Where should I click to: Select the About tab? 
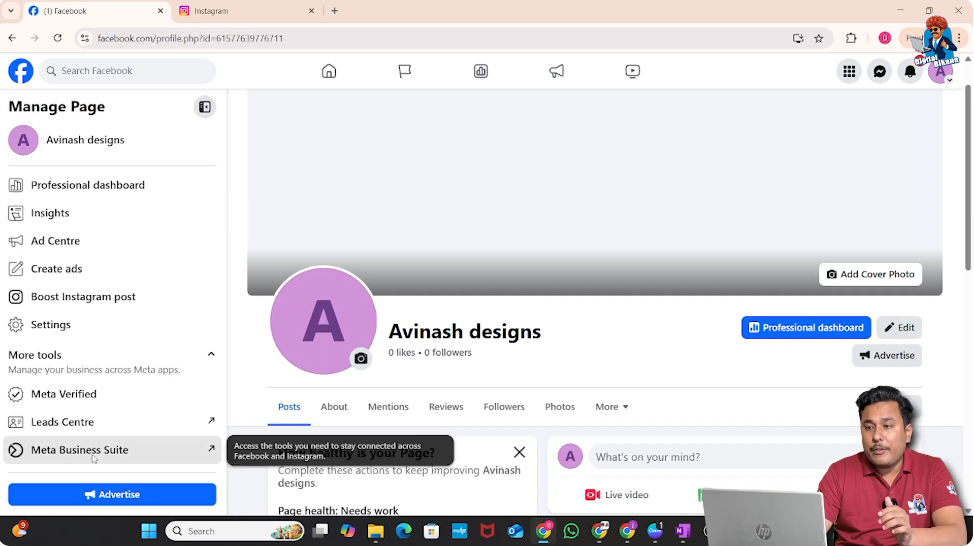[334, 407]
